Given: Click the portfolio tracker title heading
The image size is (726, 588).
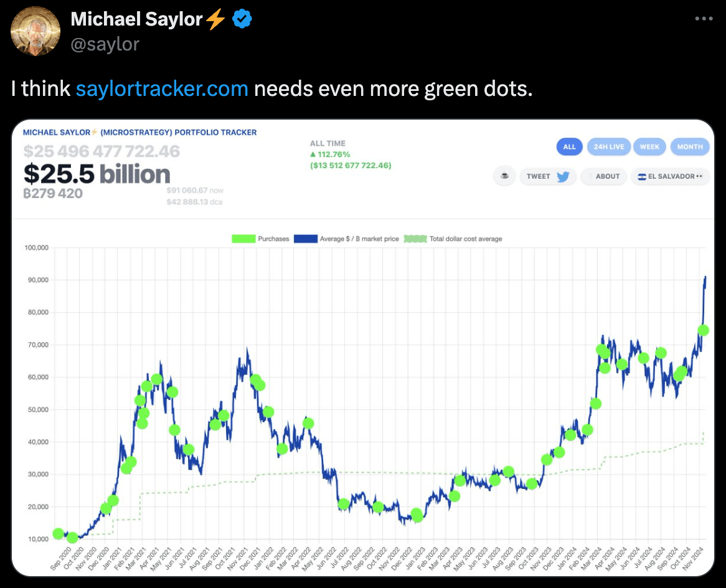Looking at the screenshot, I should 140,133.
